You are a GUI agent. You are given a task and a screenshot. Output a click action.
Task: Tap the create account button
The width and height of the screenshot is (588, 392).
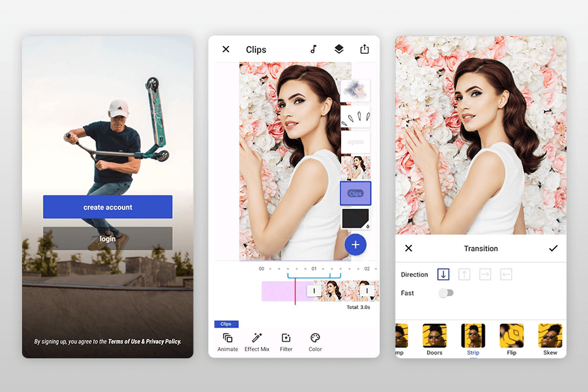(x=107, y=207)
